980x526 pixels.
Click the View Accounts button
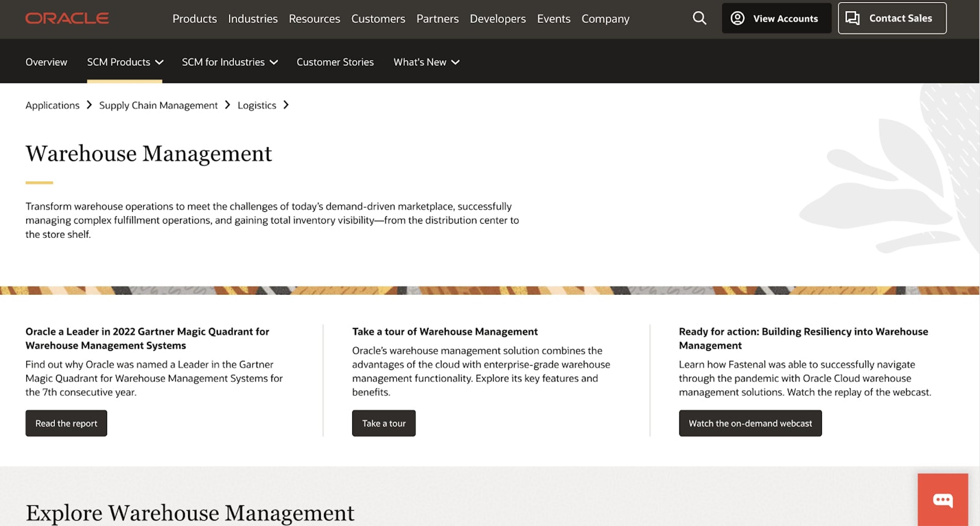(x=776, y=18)
